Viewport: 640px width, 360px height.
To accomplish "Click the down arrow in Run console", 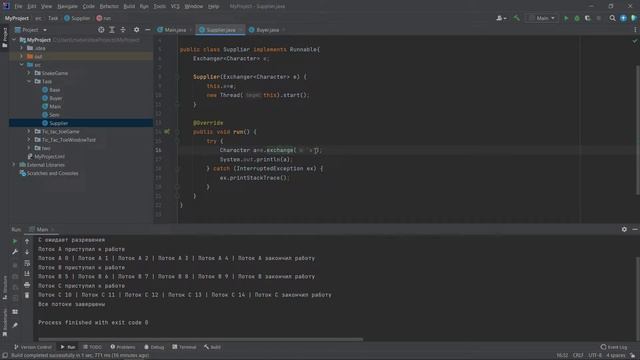I will 27,252.
